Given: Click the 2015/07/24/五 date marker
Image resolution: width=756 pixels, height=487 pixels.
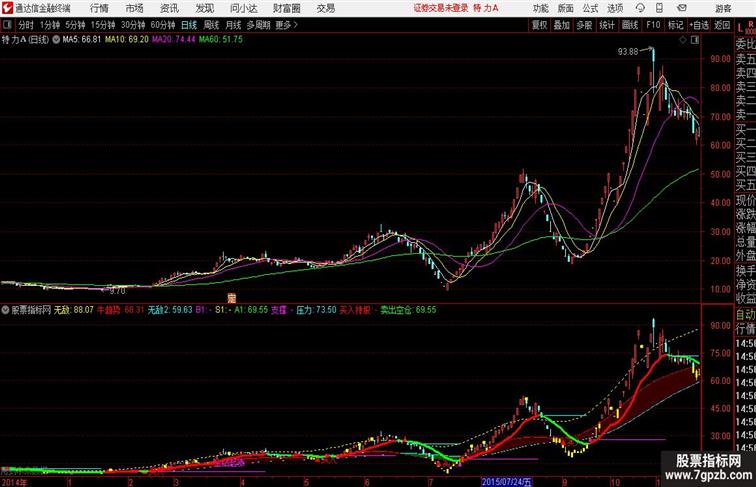Looking at the screenshot, I should pos(507,482).
